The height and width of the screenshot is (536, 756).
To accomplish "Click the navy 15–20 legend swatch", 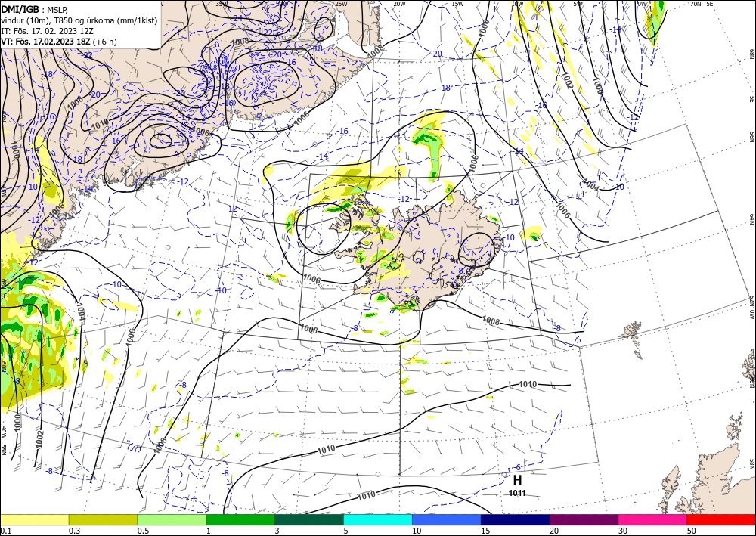I will tap(516, 519).
